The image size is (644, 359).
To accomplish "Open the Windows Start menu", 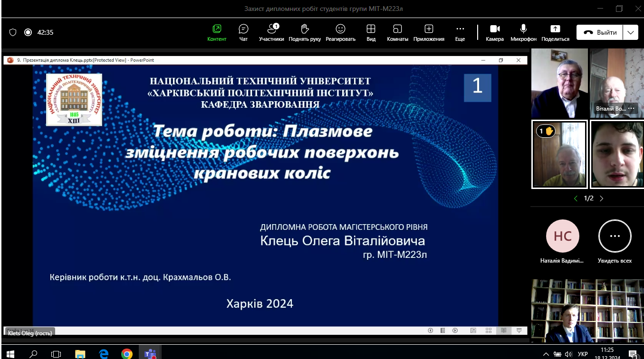I will pos(10,354).
